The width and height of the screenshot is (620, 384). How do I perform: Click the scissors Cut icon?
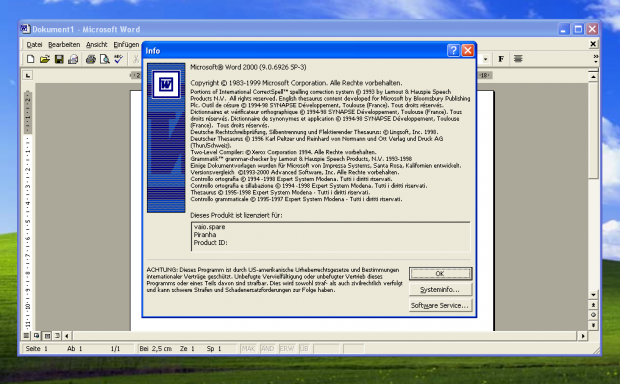coord(136,59)
